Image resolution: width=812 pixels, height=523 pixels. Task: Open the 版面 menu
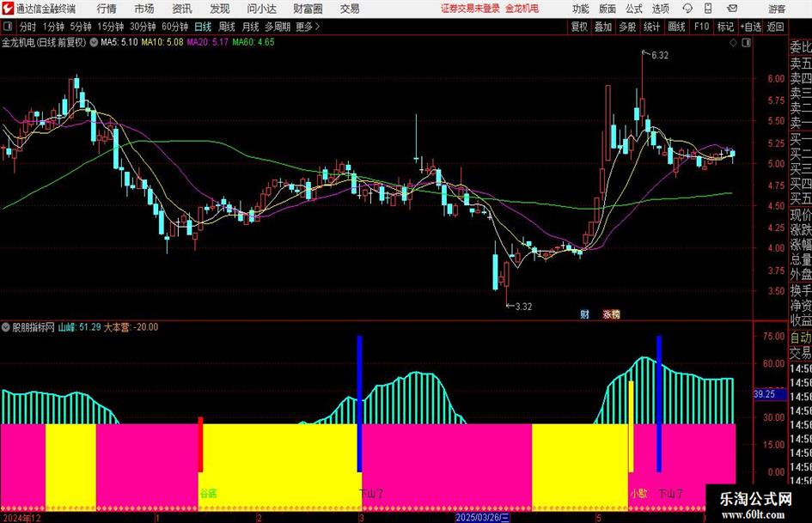tap(607, 9)
